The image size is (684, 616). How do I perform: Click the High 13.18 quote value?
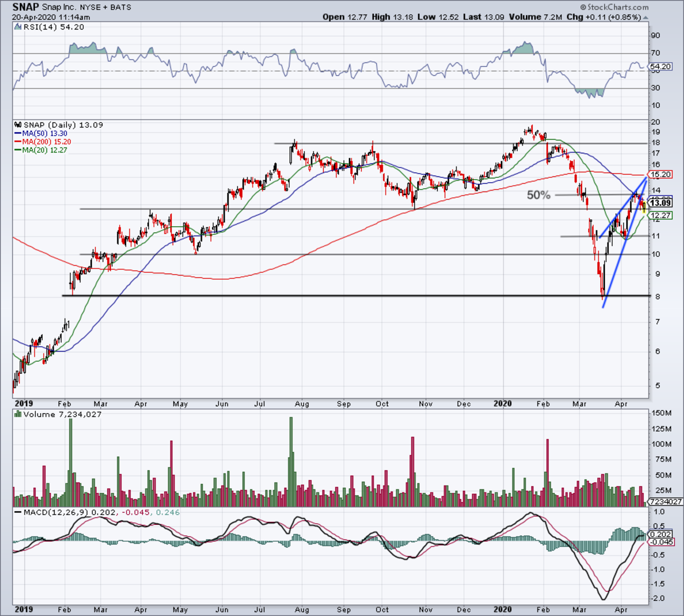[392, 17]
